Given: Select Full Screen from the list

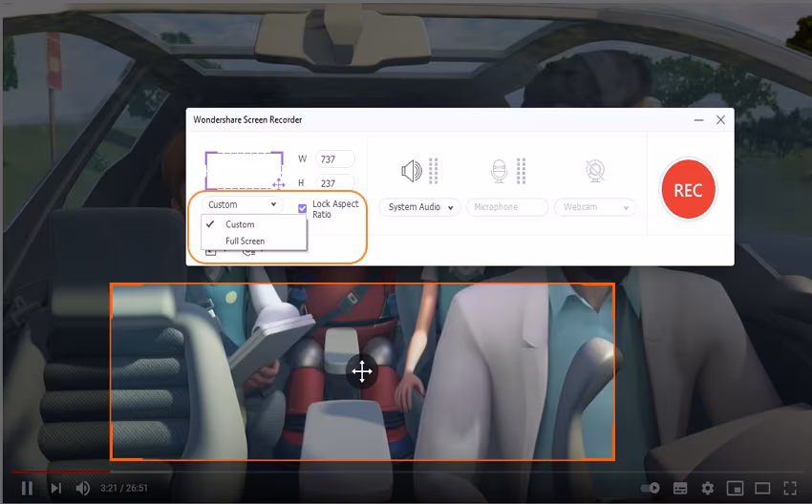Looking at the screenshot, I should click(x=245, y=241).
